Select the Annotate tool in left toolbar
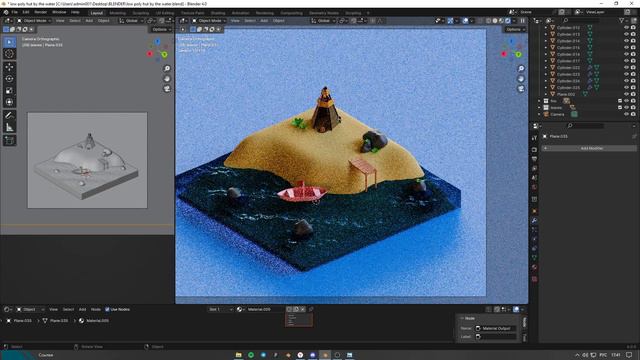The image size is (640, 360). pos(9,116)
